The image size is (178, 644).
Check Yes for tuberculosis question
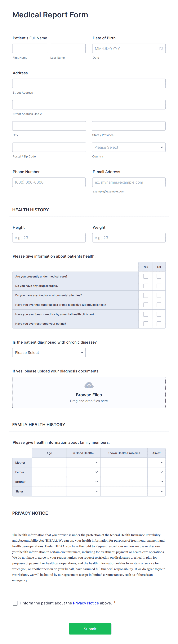click(146, 305)
